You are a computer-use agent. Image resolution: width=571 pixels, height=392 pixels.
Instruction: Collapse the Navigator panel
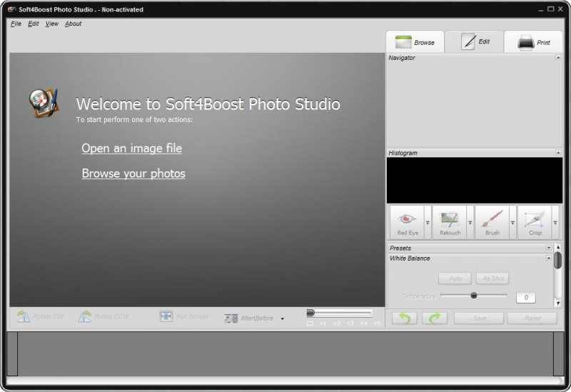[557, 58]
